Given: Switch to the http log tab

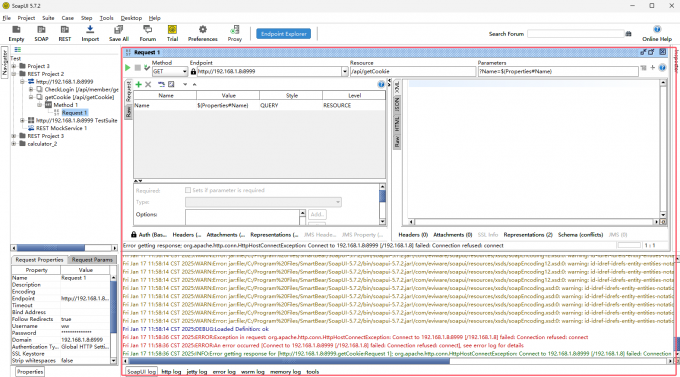Looking at the screenshot, I should coord(171,372).
